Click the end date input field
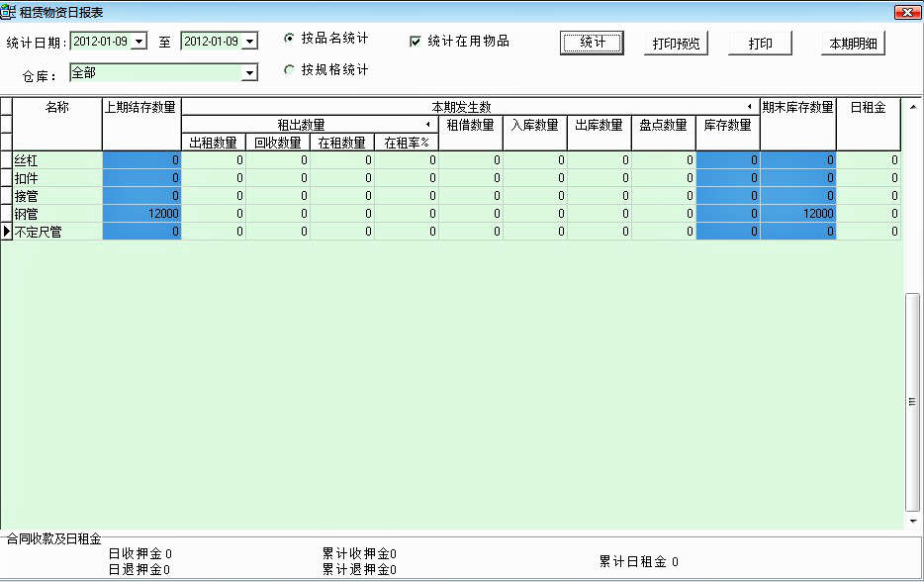The image size is (924, 582). [x=212, y=42]
